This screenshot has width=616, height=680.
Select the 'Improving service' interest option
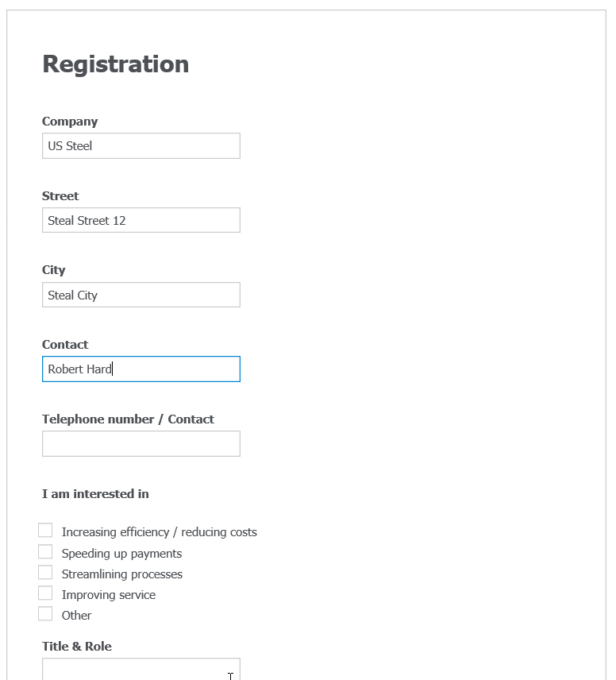tap(45, 591)
